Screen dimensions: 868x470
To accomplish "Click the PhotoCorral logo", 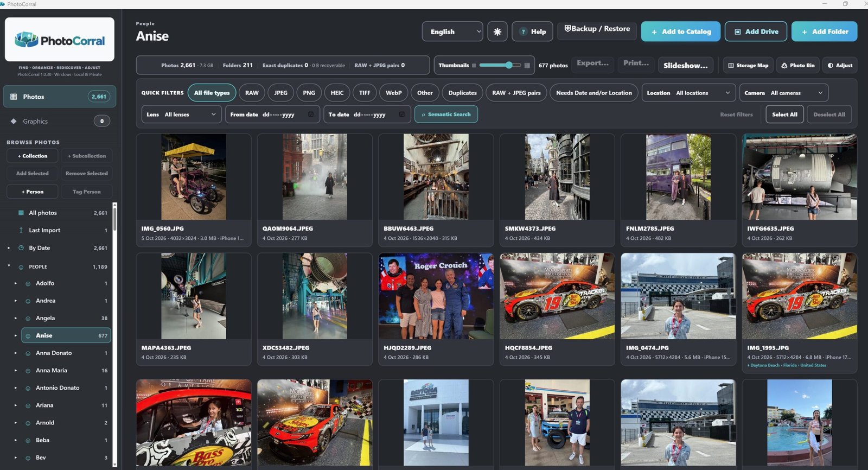I will [x=60, y=40].
